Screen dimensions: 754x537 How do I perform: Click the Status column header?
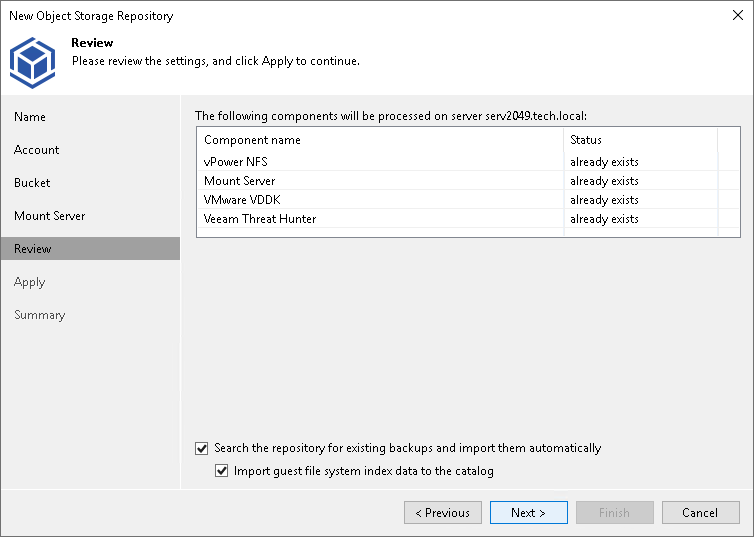[641, 140]
